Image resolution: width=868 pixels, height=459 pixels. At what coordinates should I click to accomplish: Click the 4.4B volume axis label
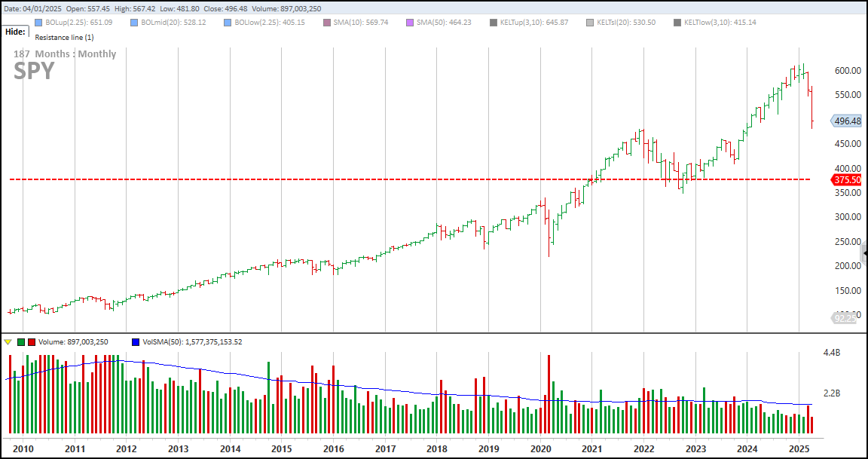point(833,351)
